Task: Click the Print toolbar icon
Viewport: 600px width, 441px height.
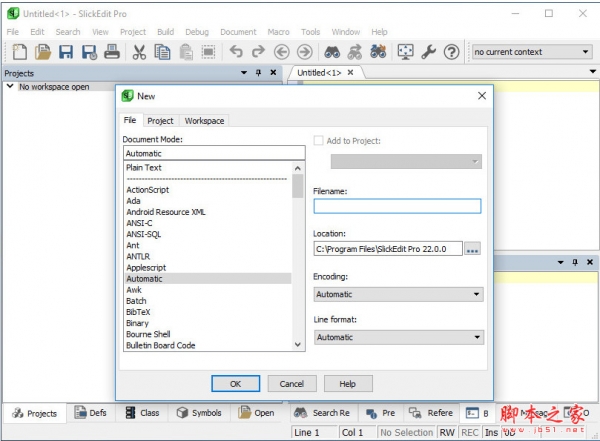Action: pyautogui.click(x=111, y=52)
